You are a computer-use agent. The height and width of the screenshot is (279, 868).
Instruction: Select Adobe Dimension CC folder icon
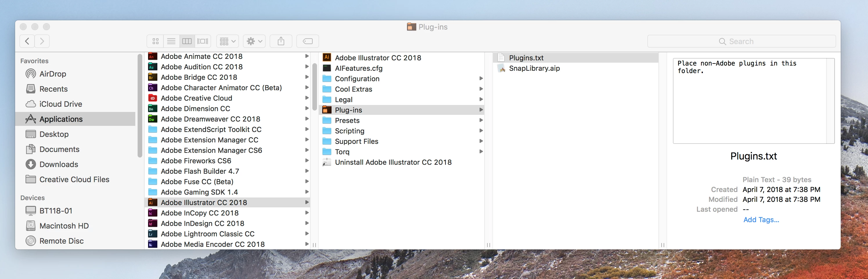(153, 108)
